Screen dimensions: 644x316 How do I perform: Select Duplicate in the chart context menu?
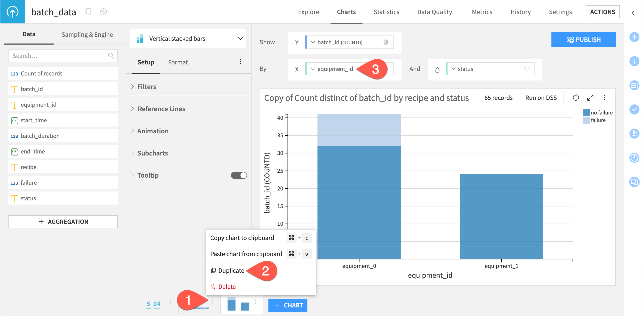pos(231,270)
